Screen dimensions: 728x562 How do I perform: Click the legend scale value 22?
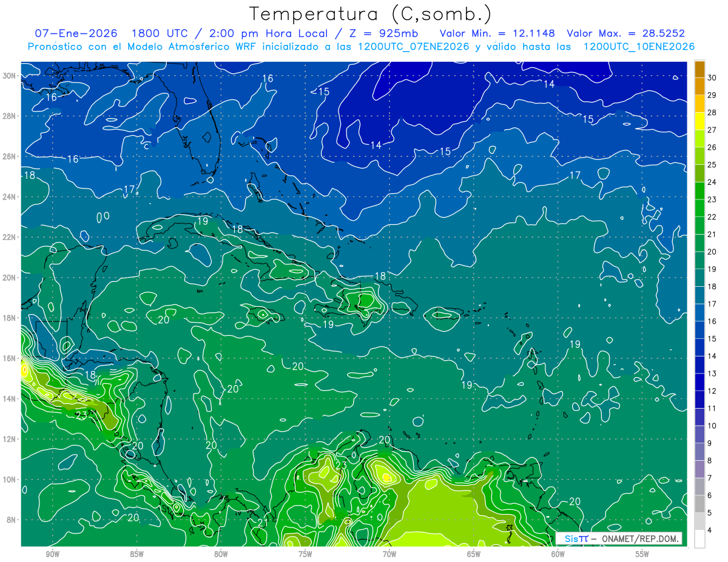(x=712, y=217)
